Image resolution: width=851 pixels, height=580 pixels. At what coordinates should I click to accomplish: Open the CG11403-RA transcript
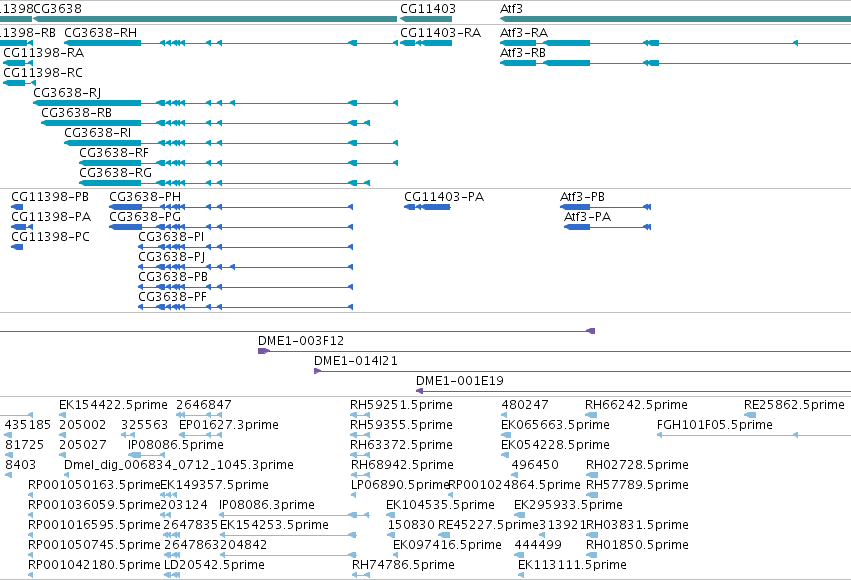point(440,33)
